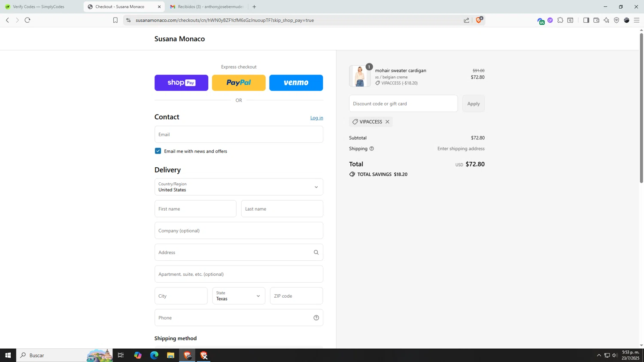Click shipping info question icon

point(372,148)
